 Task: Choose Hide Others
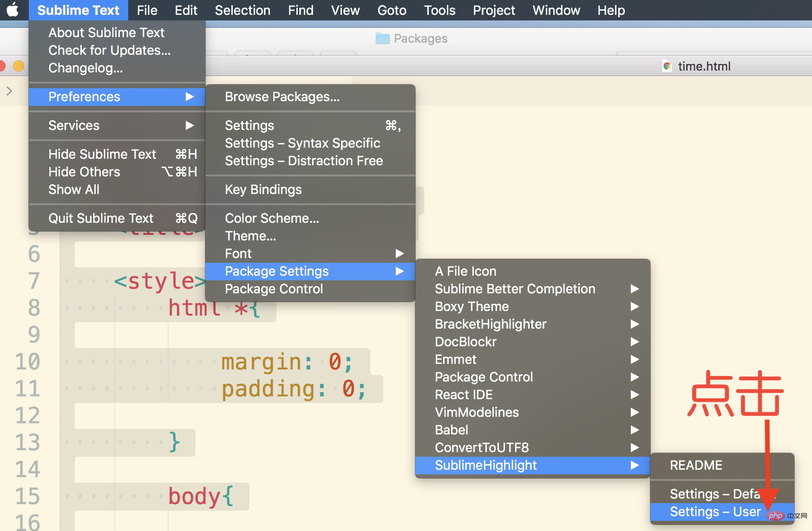[117, 172]
